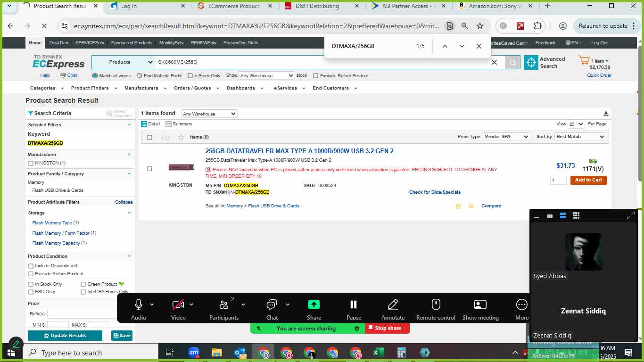Open Calculator from the taskbar
Screen dimensions: 644x362
click(x=401, y=353)
